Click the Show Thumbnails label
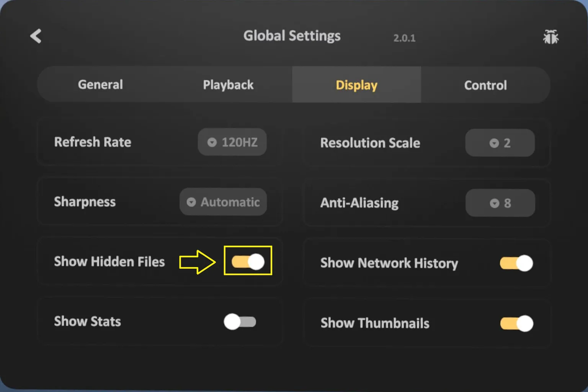588x392 pixels. [375, 323]
